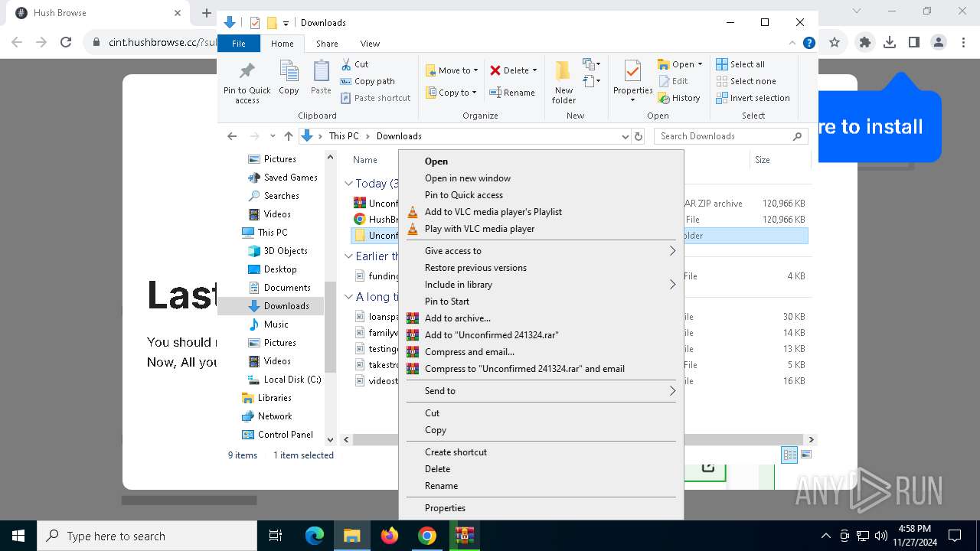The width and height of the screenshot is (980, 551).
Task: Choose Open in context menu
Action: pos(541,161)
